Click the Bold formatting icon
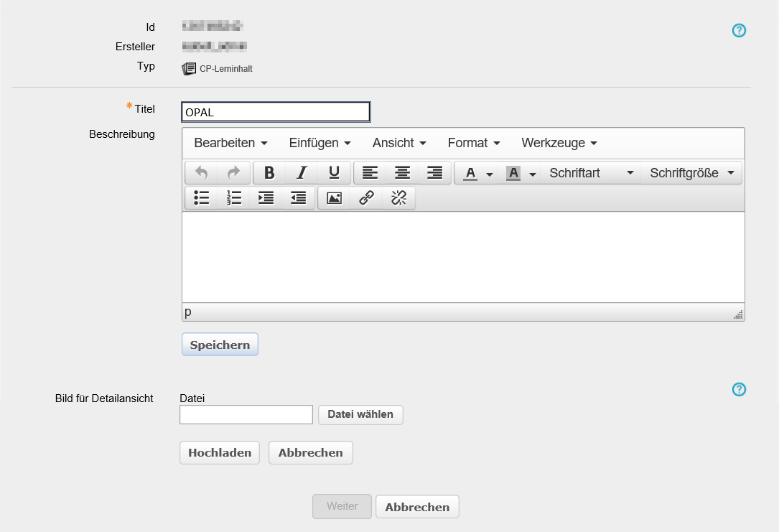The height and width of the screenshot is (532, 779). coord(269,173)
